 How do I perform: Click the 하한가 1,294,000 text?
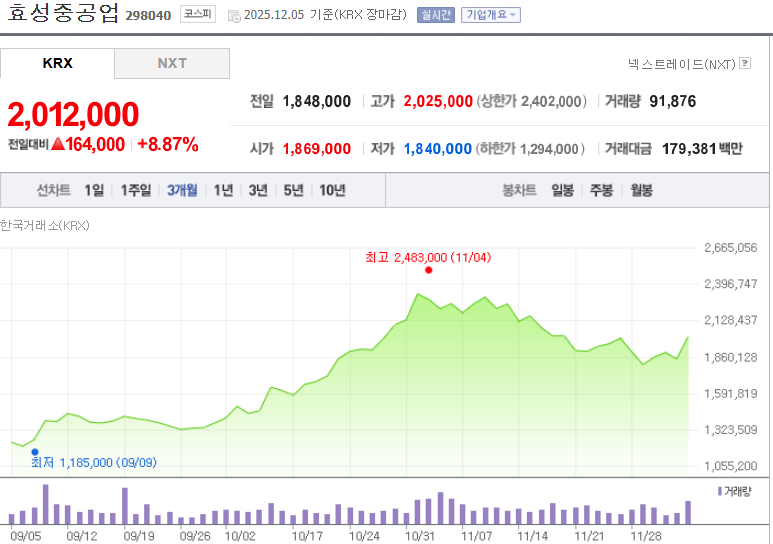pos(530,149)
